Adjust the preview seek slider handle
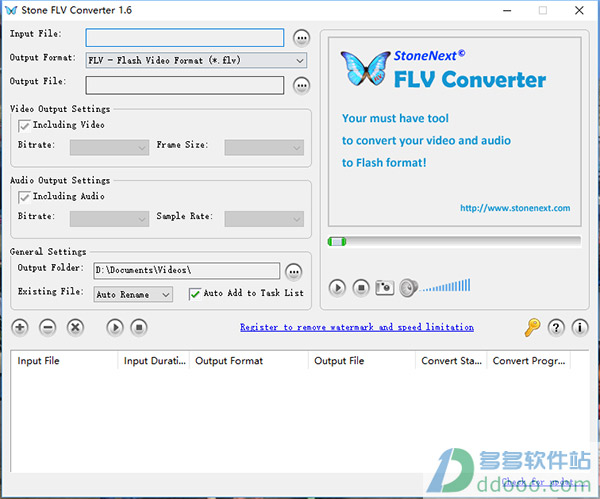Viewport: 600px width, 499px height. pyautogui.click(x=337, y=242)
